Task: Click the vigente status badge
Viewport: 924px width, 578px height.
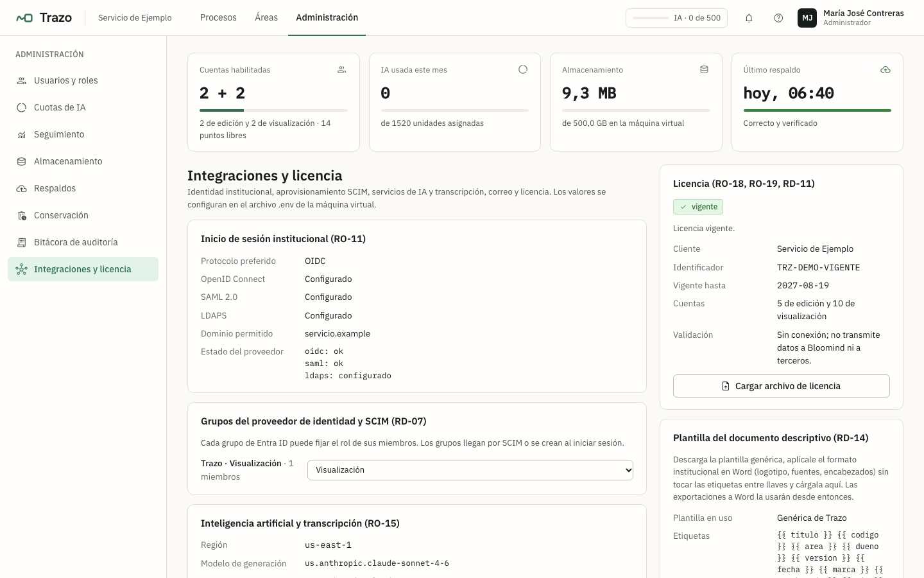Action: coord(698,207)
